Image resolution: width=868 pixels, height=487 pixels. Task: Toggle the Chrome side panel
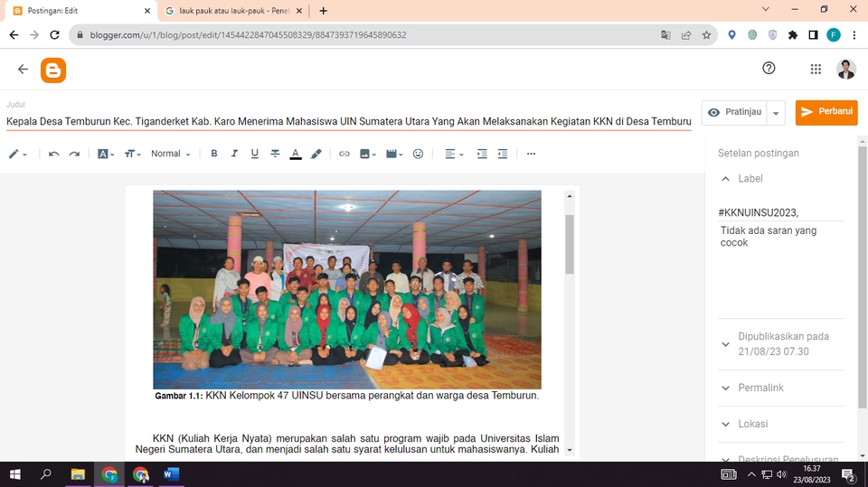[813, 35]
